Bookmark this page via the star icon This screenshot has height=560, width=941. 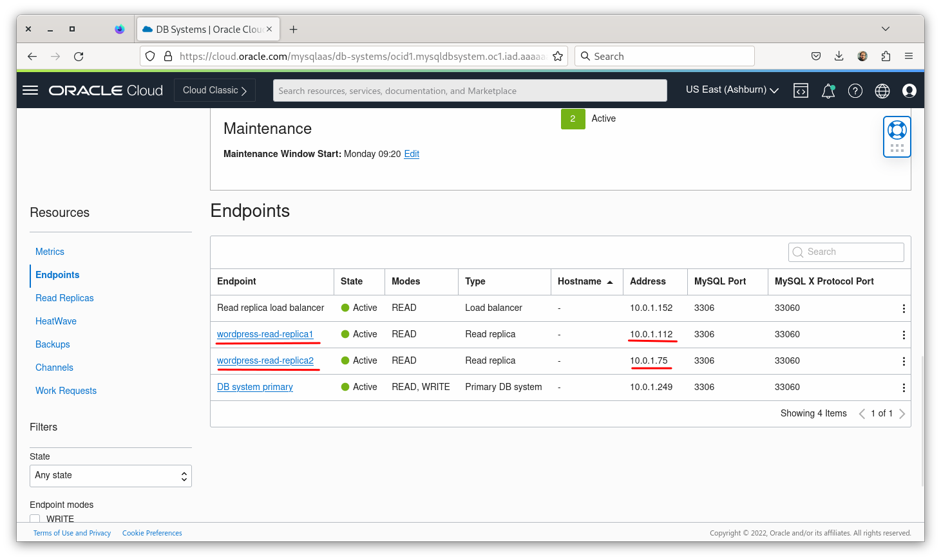coord(558,56)
